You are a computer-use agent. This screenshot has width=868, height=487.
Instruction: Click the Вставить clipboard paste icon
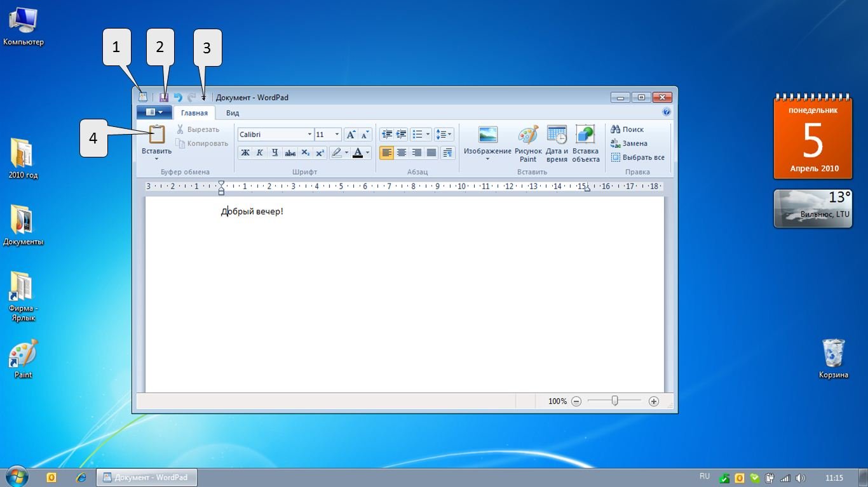[x=156, y=135]
